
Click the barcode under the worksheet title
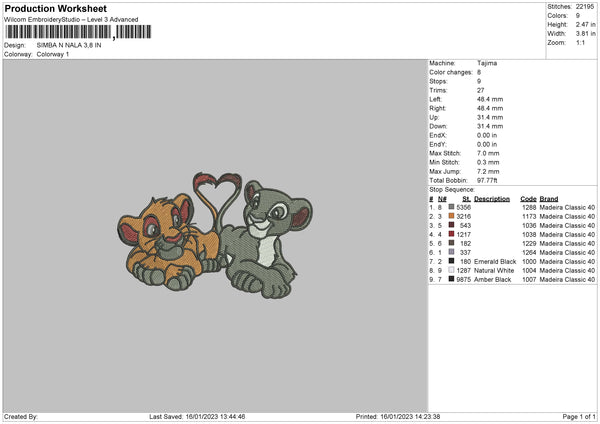(78, 32)
